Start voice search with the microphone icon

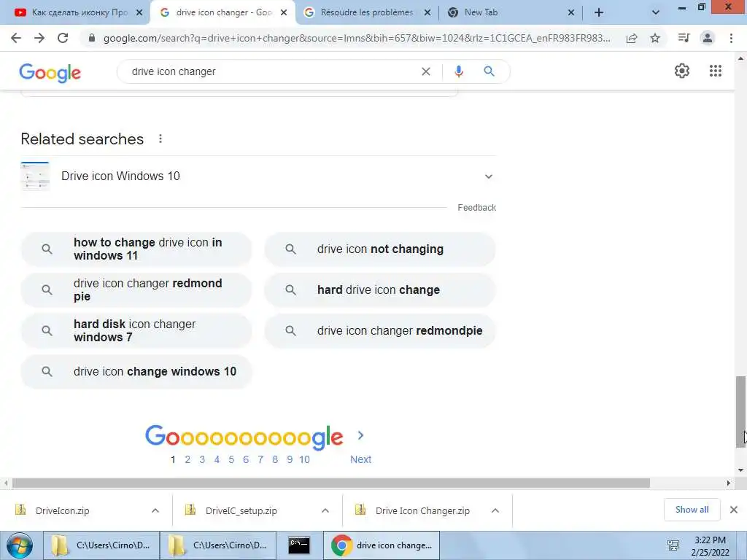pos(458,71)
